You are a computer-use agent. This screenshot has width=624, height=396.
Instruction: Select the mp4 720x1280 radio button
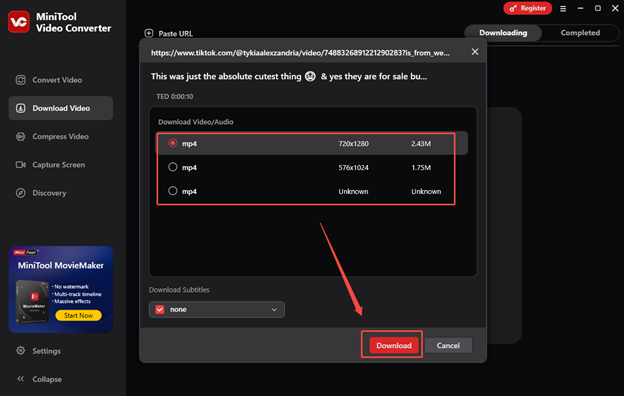[x=173, y=143]
